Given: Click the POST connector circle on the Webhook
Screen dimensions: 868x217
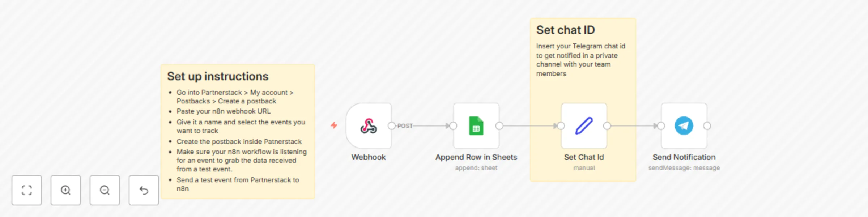Looking at the screenshot, I should coord(392,126).
